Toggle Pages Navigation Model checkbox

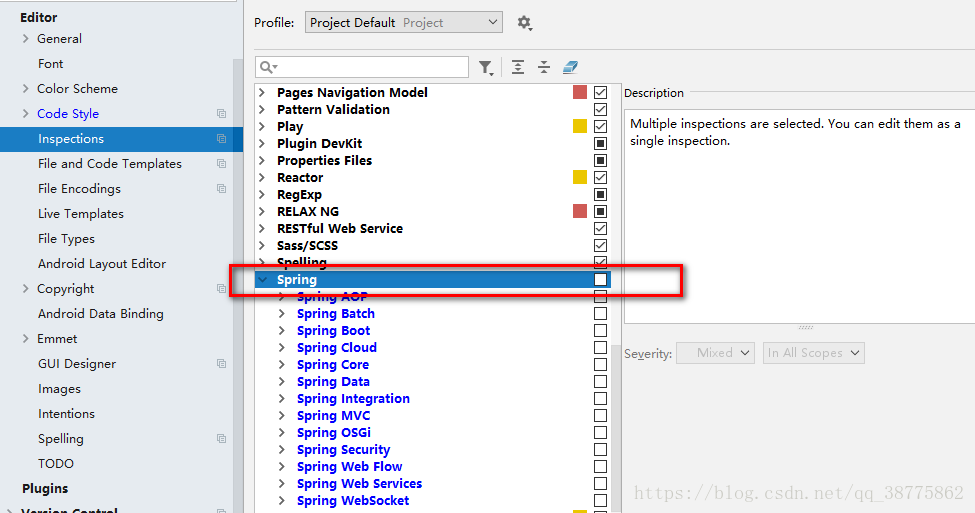pos(600,93)
